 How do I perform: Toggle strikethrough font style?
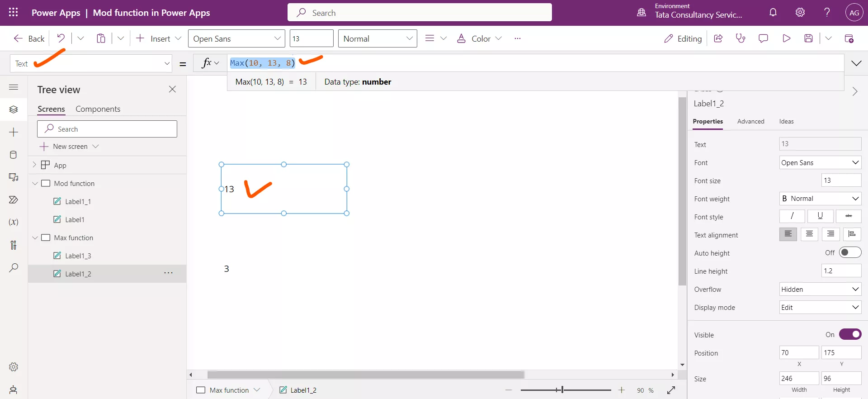[849, 216]
